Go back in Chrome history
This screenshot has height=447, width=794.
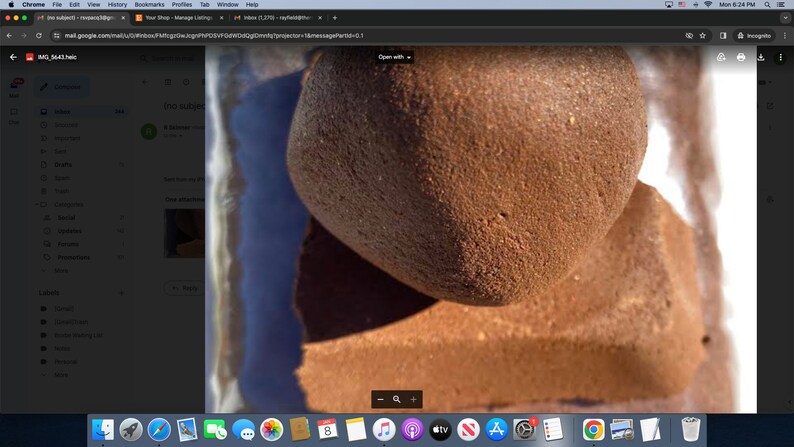pyautogui.click(x=9, y=35)
